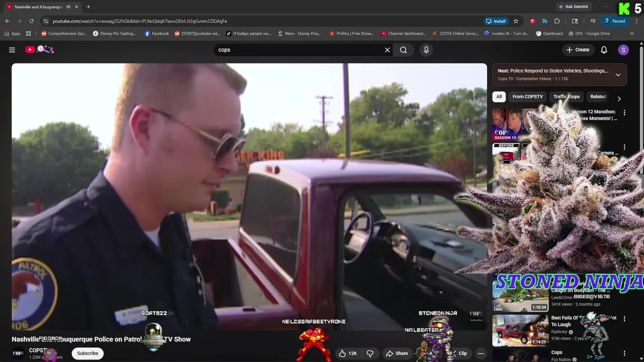
Task: Open the account avatar S menu
Action: 623,50
